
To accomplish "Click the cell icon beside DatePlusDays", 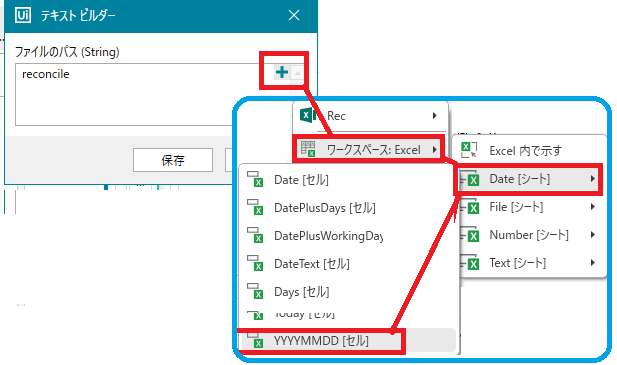I will (255, 207).
